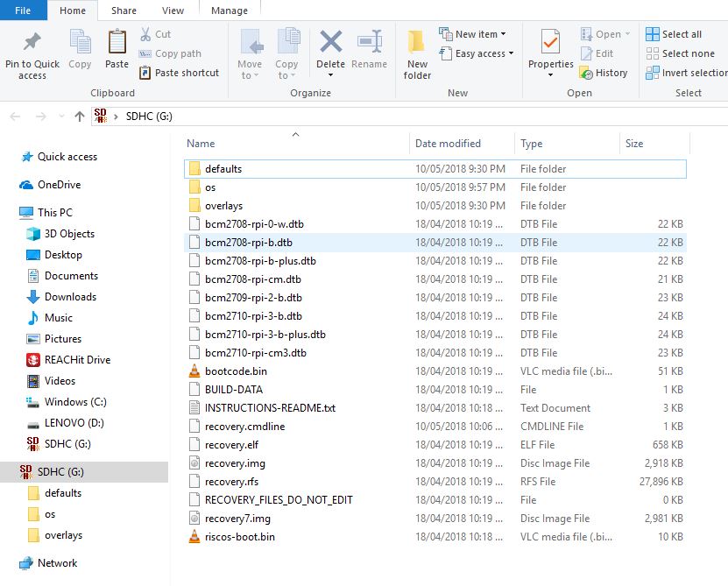The width and height of the screenshot is (728, 586).
Task: Go up one folder level
Action: click(x=80, y=116)
